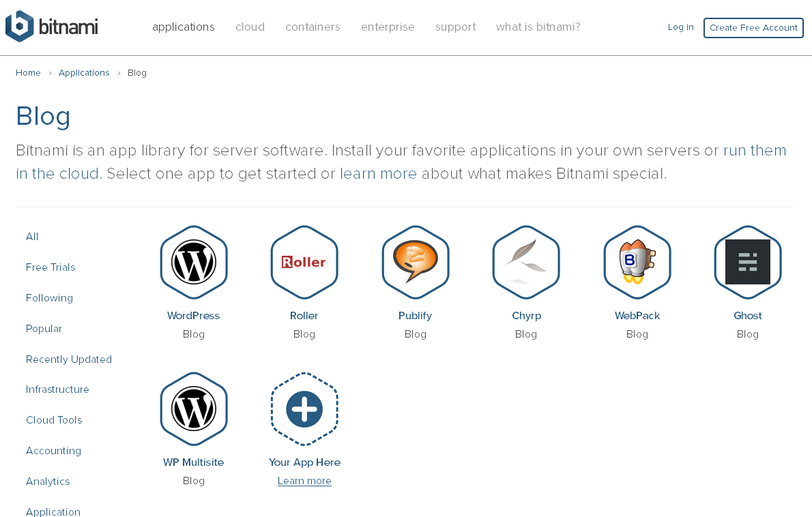Viewport: 812px width, 517px height.
Task: Select the Publify speech bubble icon
Action: tap(416, 262)
